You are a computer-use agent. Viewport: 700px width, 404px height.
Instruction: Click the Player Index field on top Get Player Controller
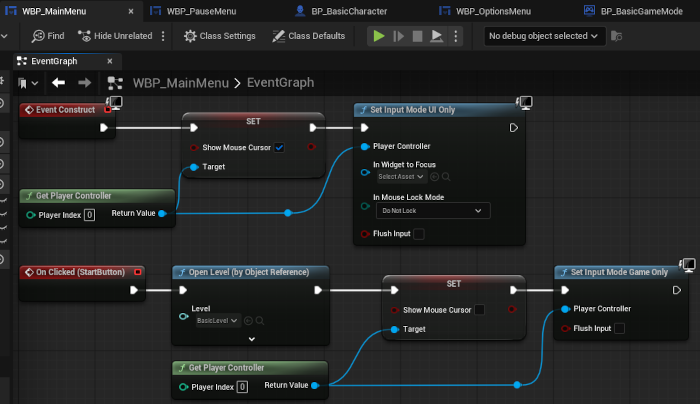pyautogui.click(x=89, y=215)
